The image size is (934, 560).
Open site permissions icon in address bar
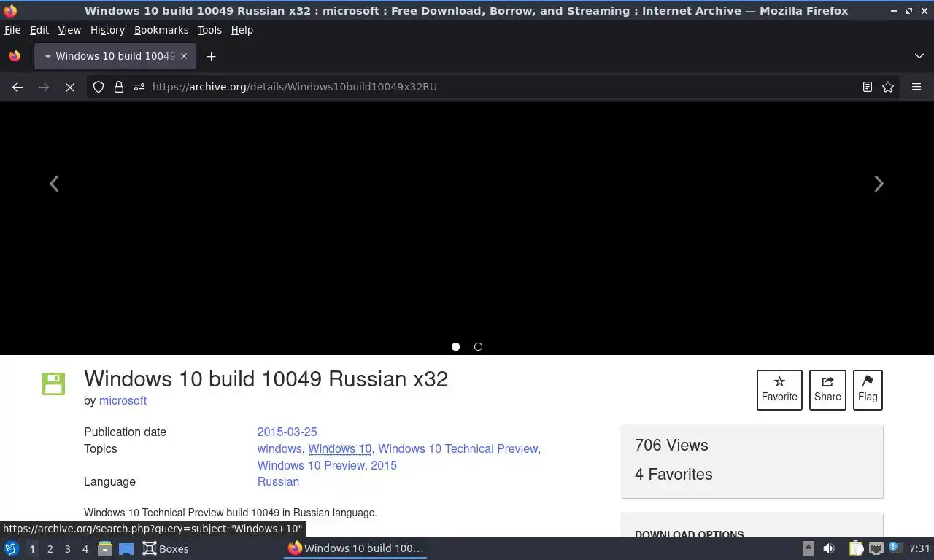(x=139, y=87)
